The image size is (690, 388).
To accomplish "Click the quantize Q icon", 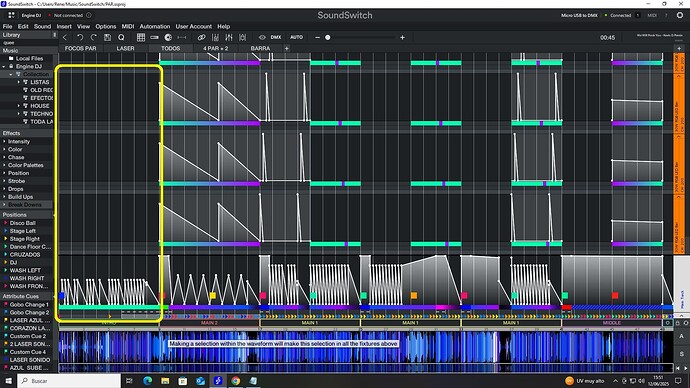I will click(x=121, y=37).
